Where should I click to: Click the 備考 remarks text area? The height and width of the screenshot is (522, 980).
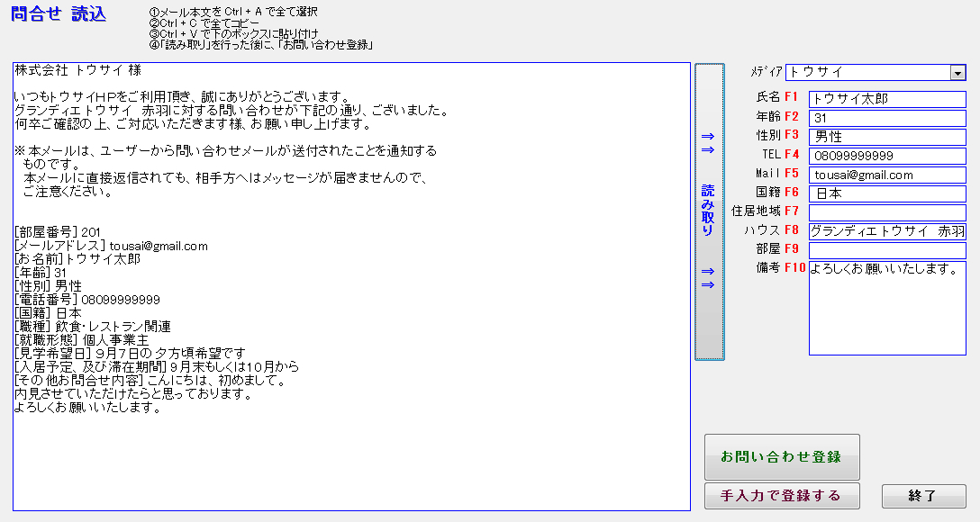[886, 306]
